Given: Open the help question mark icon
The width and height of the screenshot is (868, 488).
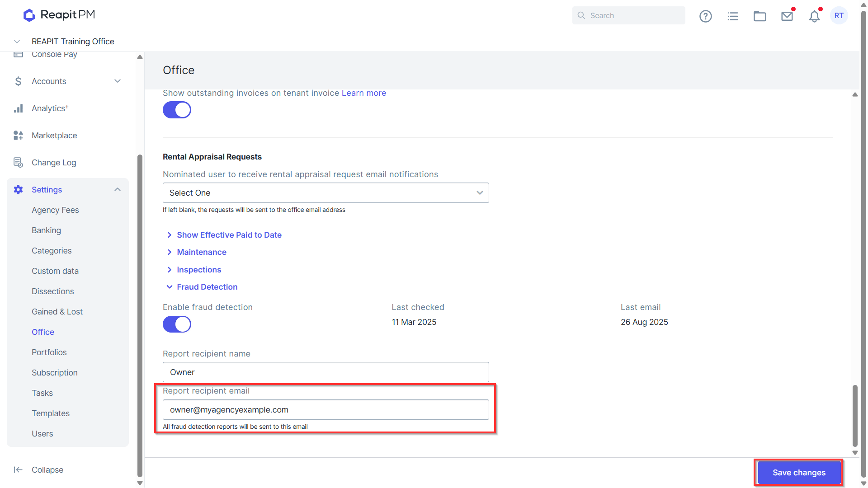Looking at the screenshot, I should pos(705,16).
